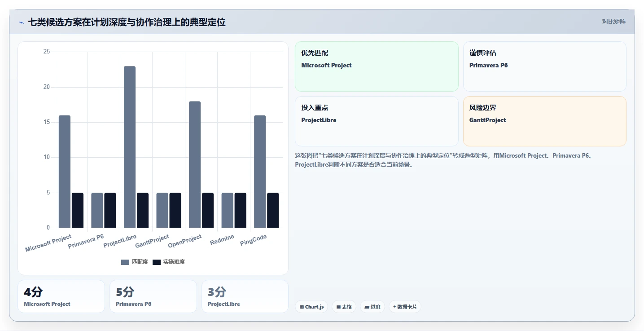Viewport: 644px width, 331px height.
Task: Click the Redmine x-axis label
Action: tap(222, 240)
